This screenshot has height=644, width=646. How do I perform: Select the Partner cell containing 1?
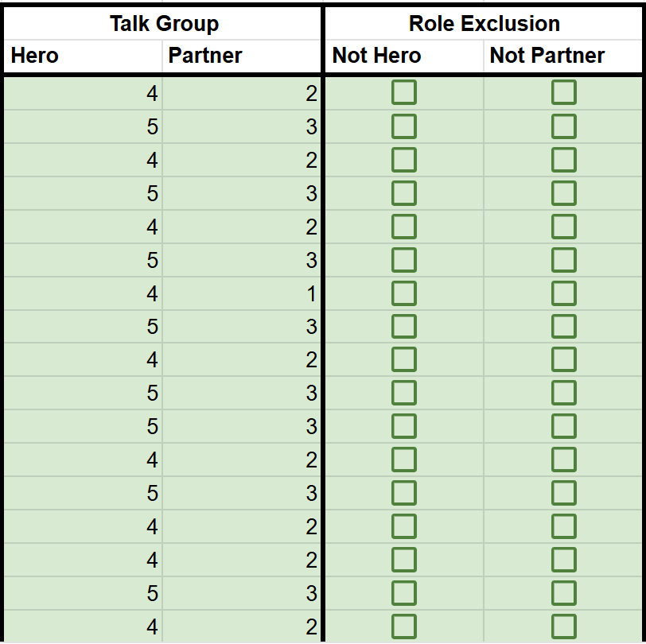[241, 294]
